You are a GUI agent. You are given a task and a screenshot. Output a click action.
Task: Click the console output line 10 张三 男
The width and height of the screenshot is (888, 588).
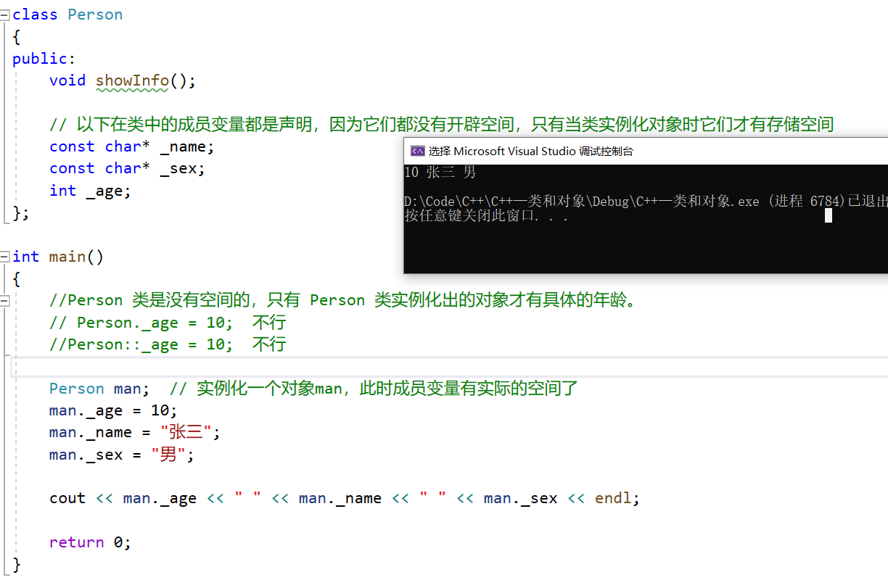point(441,172)
